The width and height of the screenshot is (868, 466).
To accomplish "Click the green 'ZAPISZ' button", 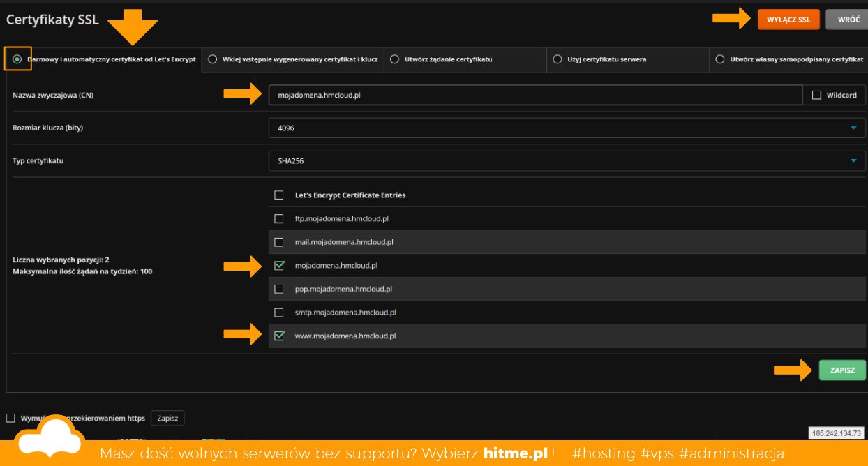I will (842, 370).
